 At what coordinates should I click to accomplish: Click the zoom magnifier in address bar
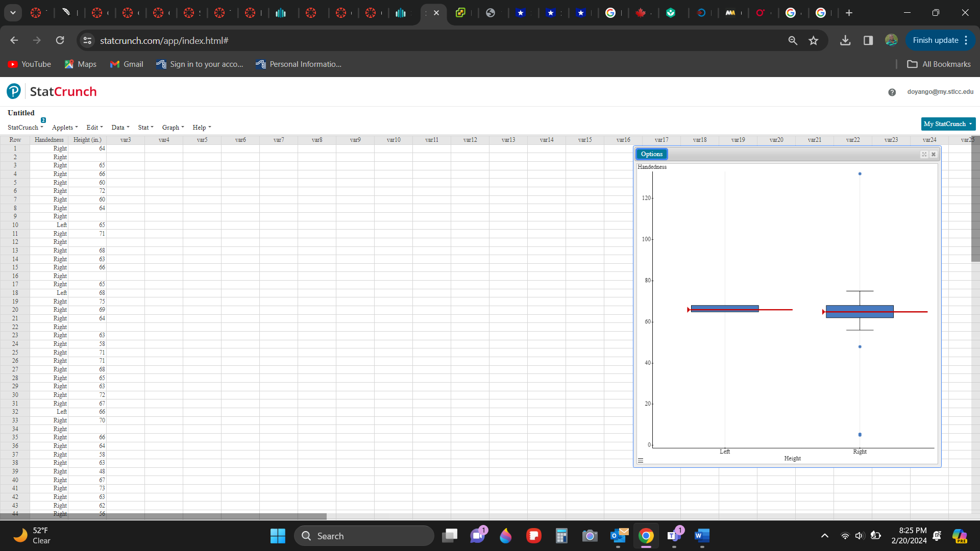click(793, 40)
